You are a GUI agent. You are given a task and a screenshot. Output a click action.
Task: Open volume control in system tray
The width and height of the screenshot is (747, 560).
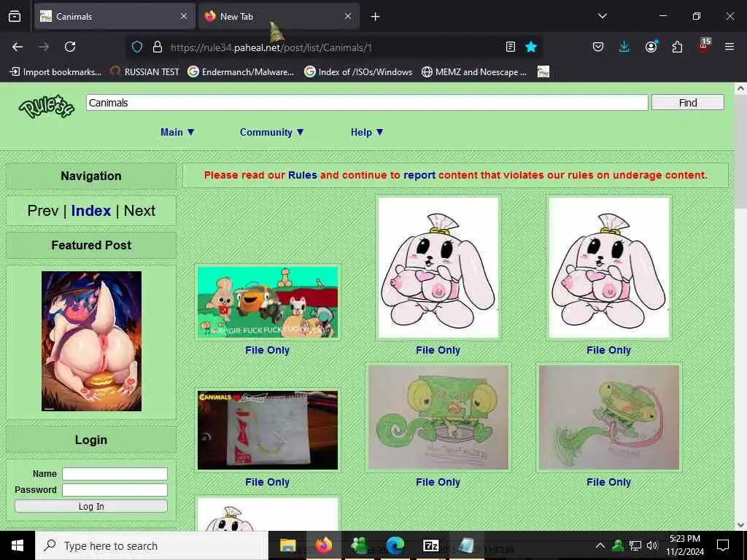point(652,545)
